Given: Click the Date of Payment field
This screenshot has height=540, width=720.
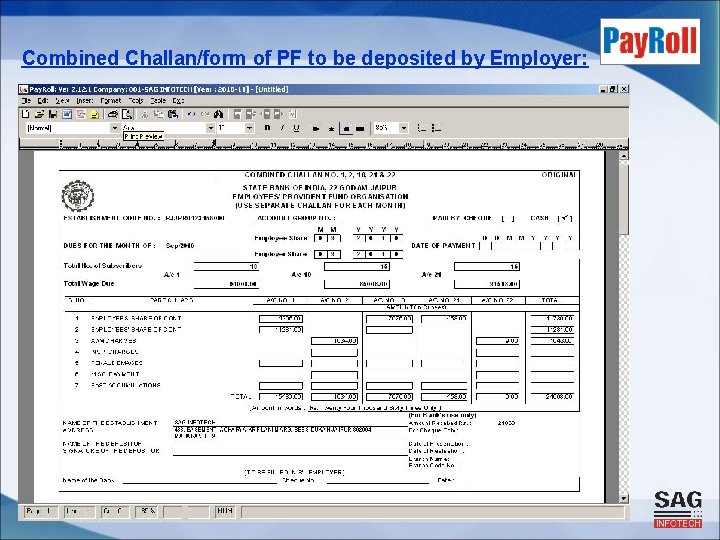Looking at the screenshot, I should (x=529, y=246).
